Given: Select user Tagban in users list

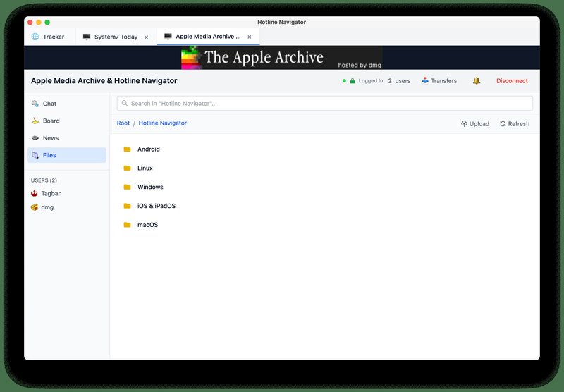Looking at the screenshot, I should [46, 193].
